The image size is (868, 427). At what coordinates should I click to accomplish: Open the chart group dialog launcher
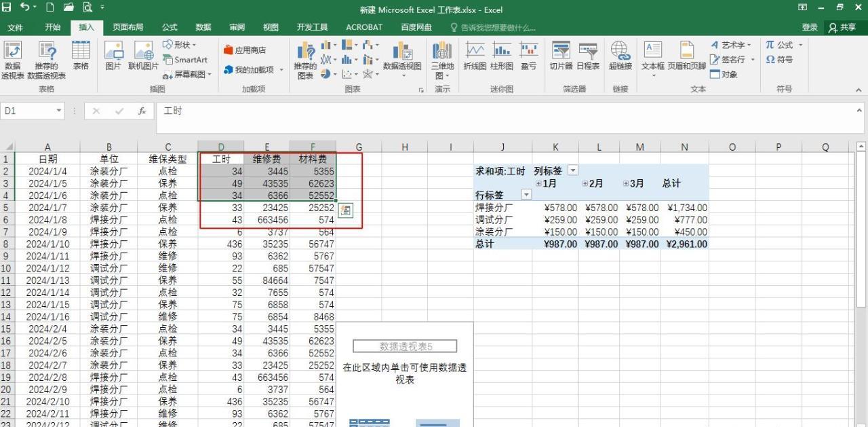[421, 90]
